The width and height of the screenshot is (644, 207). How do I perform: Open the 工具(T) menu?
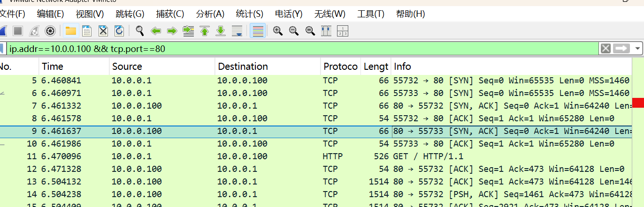(370, 14)
